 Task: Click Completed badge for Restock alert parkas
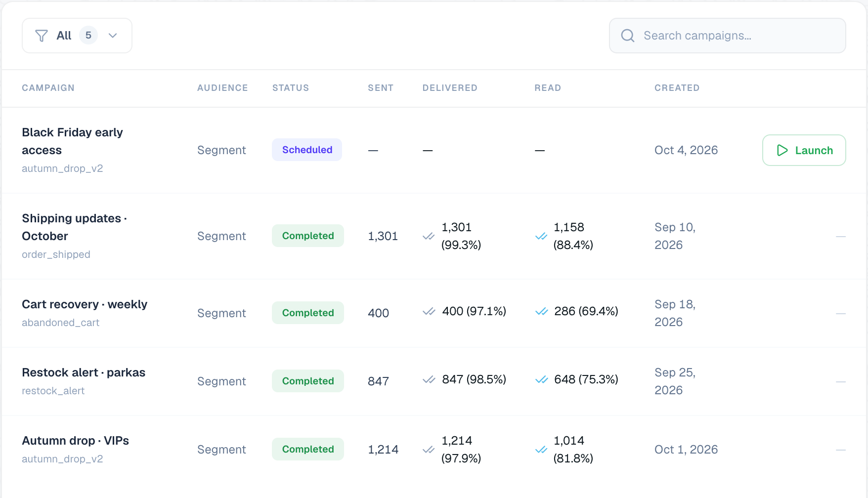click(x=308, y=381)
